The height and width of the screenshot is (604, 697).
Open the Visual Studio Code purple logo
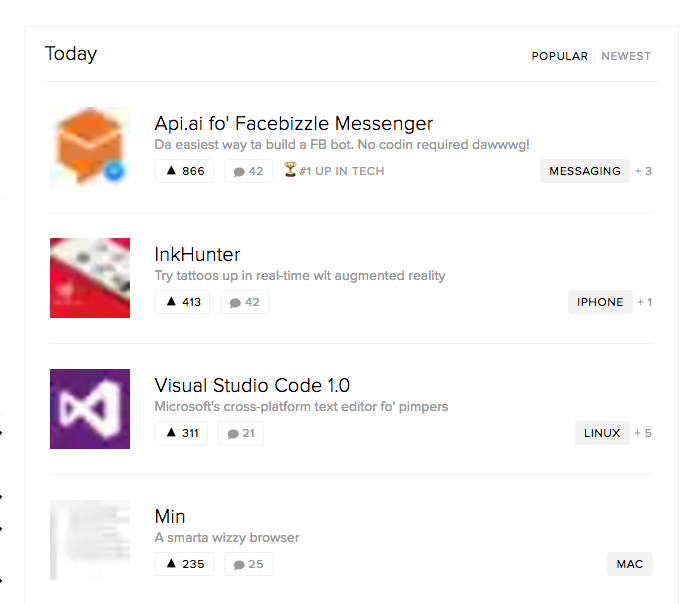click(x=90, y=409)
